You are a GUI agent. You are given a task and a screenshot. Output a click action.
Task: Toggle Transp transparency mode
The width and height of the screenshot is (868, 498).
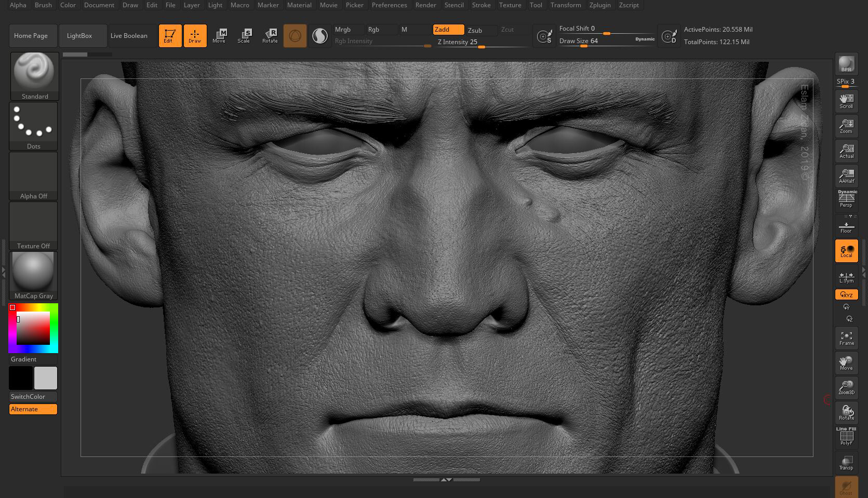tap(846, 463)
